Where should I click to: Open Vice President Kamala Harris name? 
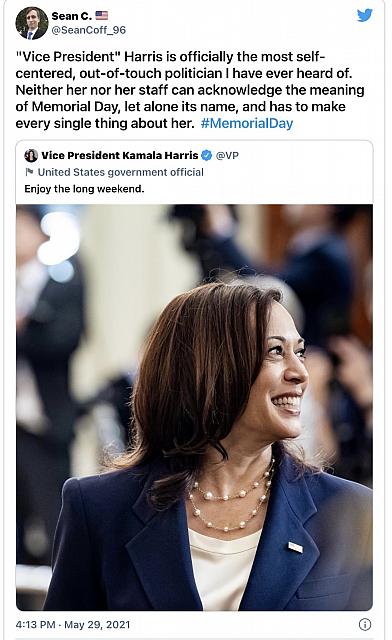tap(120, 155)
